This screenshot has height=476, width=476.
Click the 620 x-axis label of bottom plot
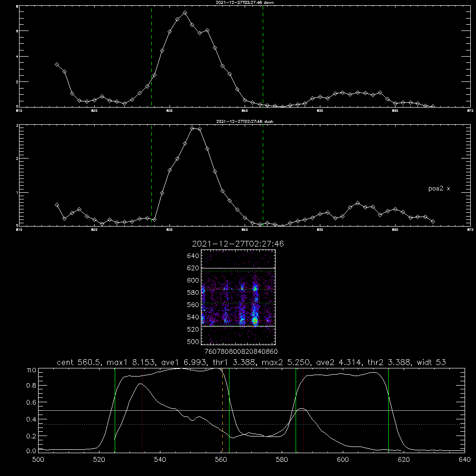click(404, 460)
